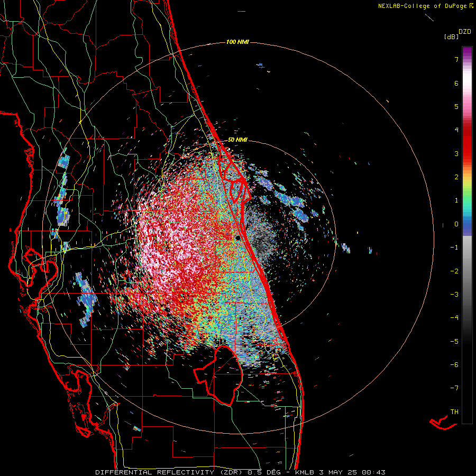This screenshot has height=476, width=476.
Task: Click the [dB] unit label
Action: click(451, 36)
